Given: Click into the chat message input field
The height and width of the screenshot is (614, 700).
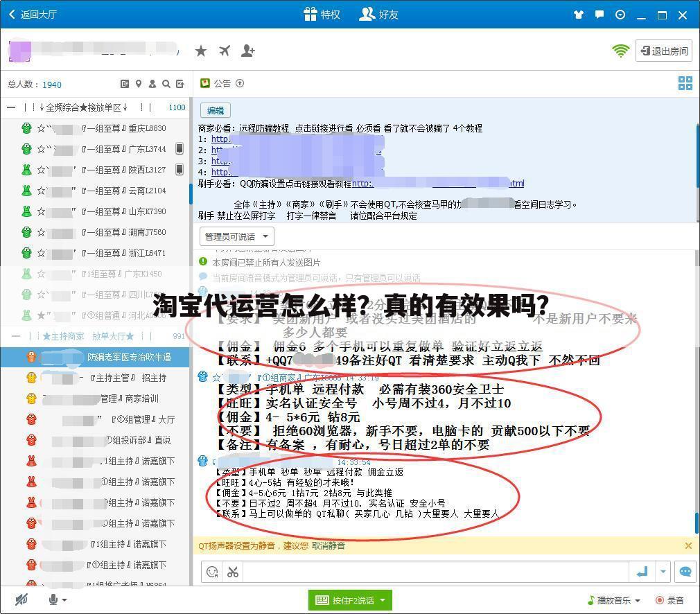Looking at the screenshot, I should point(436,572).
